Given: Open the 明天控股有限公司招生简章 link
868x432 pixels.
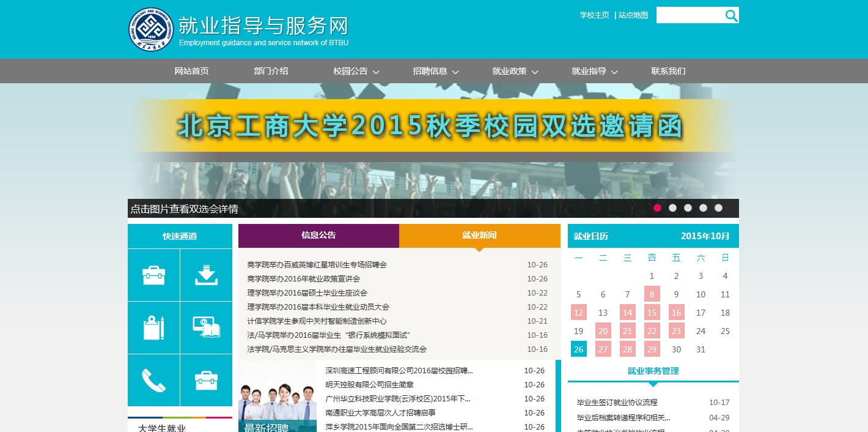Looking at the screenshot, I should (369, 385).
